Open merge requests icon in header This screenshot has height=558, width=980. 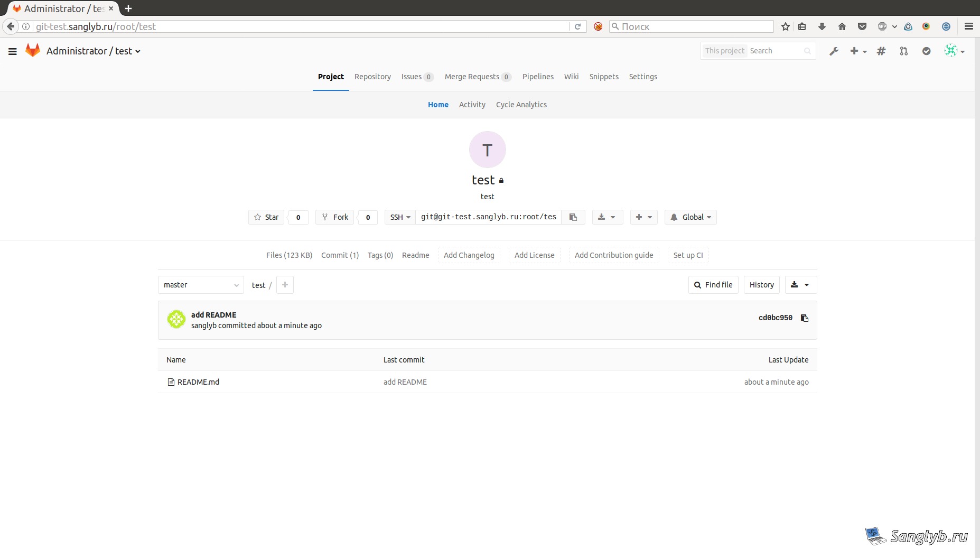click(904, 51)
